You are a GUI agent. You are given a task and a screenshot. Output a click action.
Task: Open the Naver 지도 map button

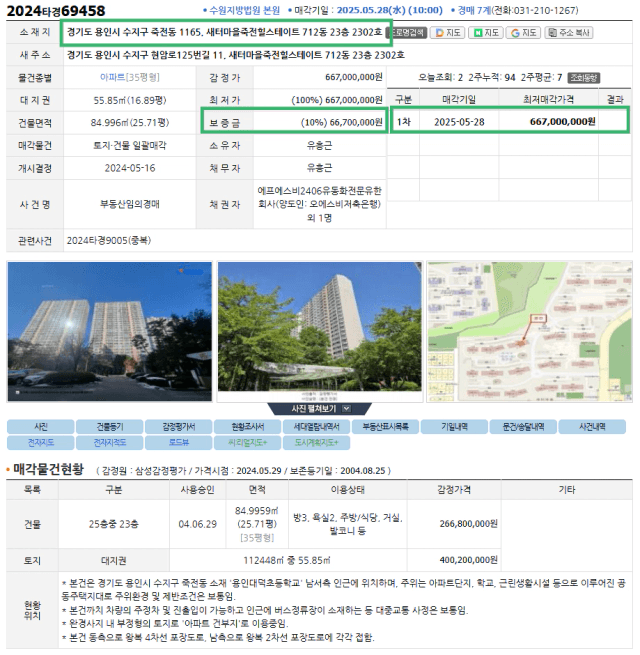[x=486, y=33]
